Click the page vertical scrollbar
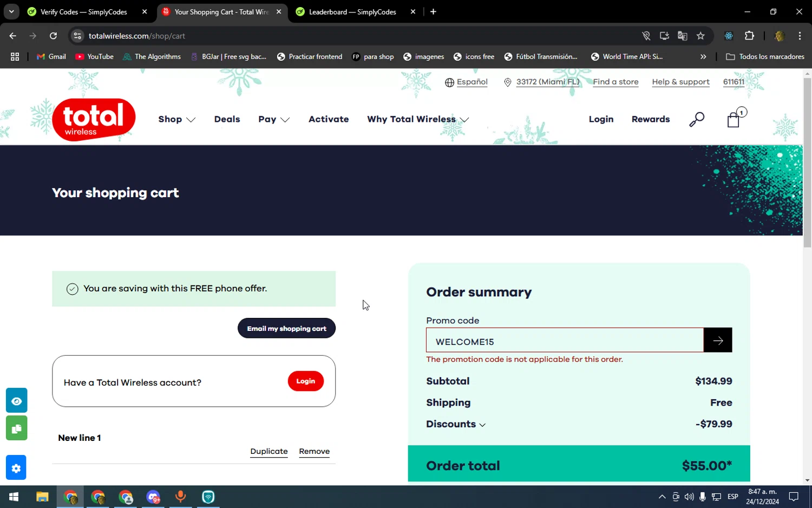This screenshot has width=812, height=508. point(807,162)
